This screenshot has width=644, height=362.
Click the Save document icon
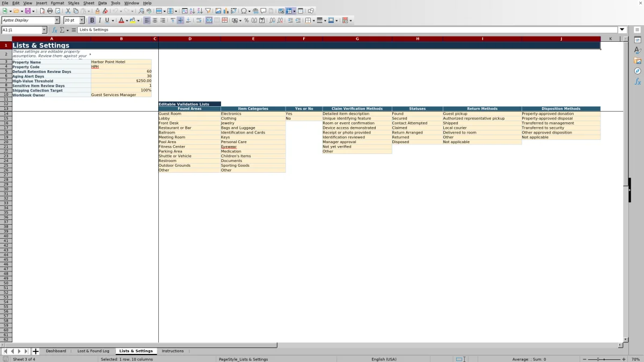point(27,11)
